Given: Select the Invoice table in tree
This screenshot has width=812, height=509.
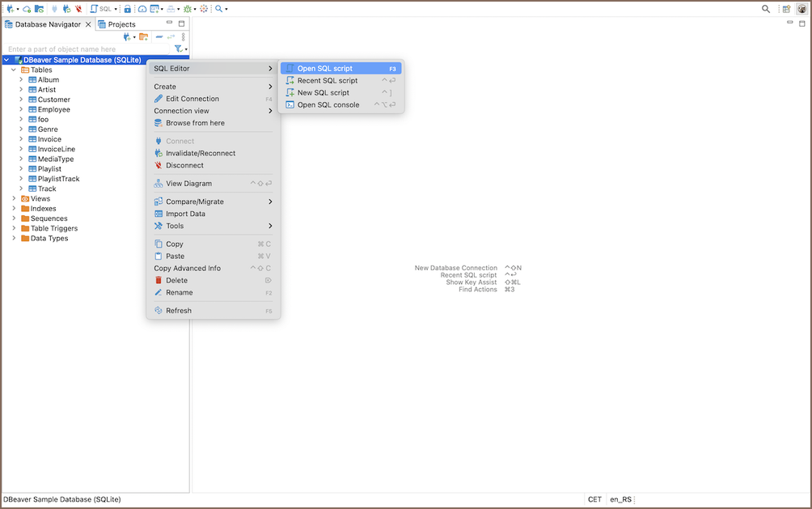Looking at the screenshot, I should click(49, 139).
